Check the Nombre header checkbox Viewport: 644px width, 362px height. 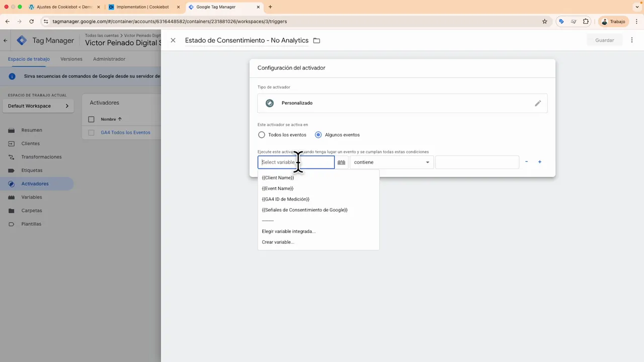(91, 119)
